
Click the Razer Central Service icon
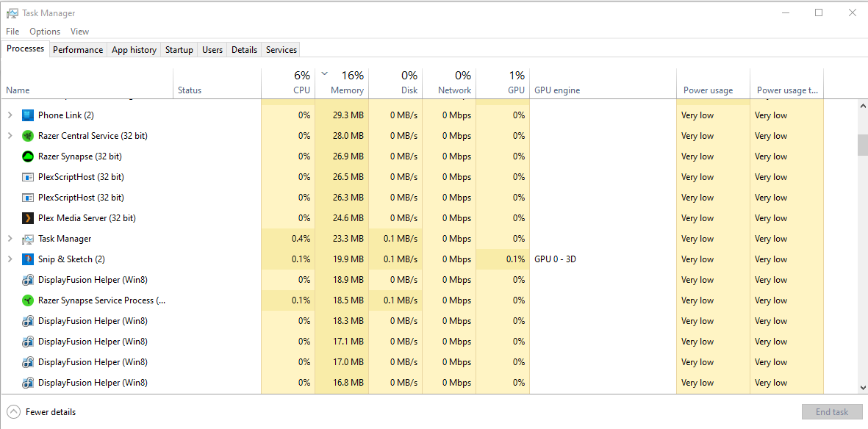pos(28,136)
